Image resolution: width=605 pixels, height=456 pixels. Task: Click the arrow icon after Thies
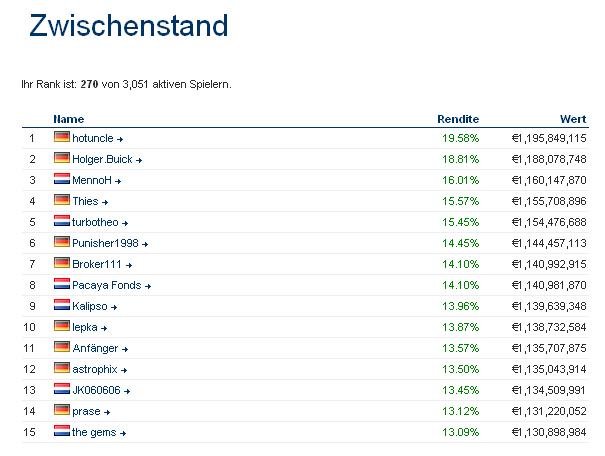point(105,202)
